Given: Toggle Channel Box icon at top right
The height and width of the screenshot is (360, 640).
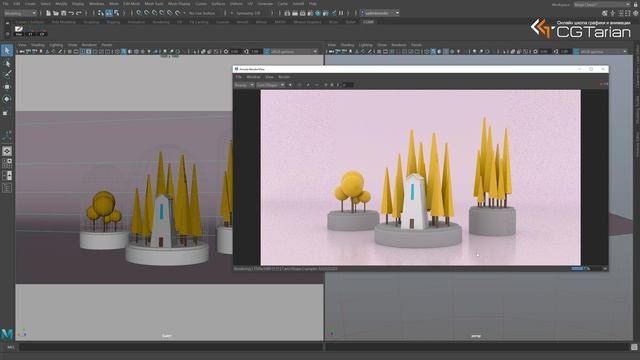Looking at the screenshot, I should [636, 13].
